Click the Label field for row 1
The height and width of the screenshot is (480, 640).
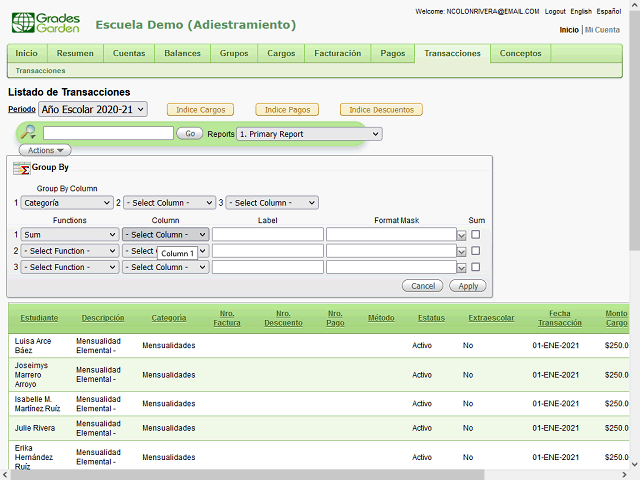268,235
